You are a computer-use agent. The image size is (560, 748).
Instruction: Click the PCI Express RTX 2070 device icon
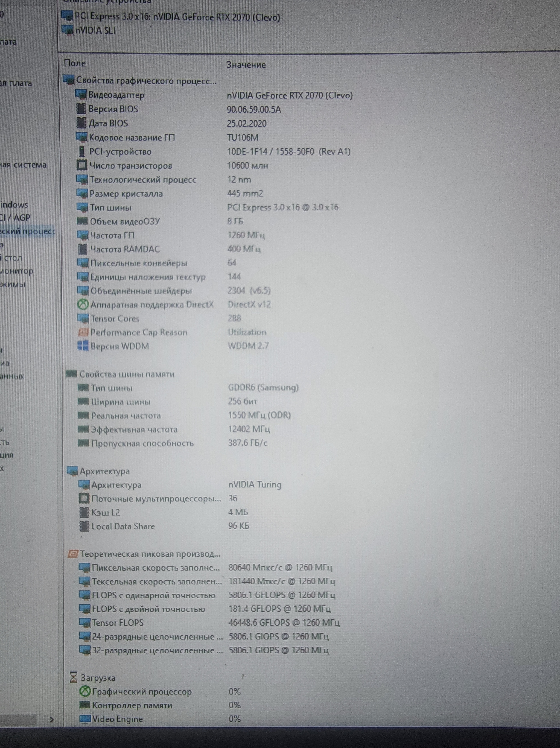point(67,16)
